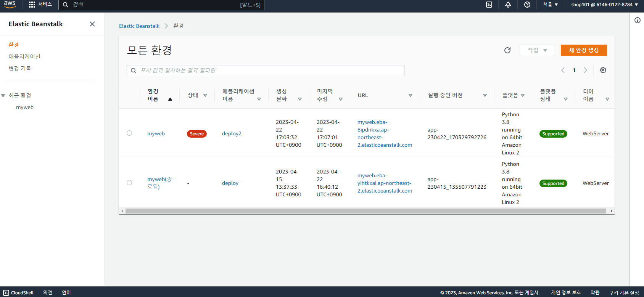Open recent environment myweb in sidebar
The height and width of the screenshot is (297, 644).
click(25, 108)
